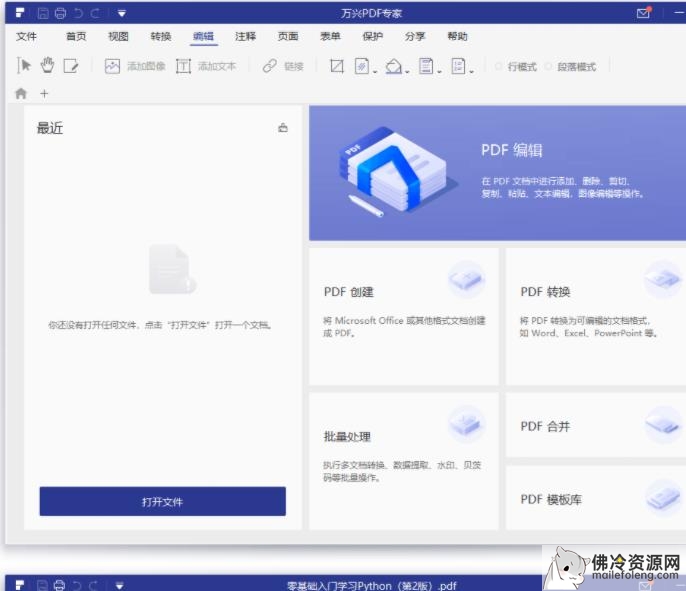This screenshot has height=591, width=686.
Task: Open the watermark tool dropdown arrow
Action: (x=375, y=71)
